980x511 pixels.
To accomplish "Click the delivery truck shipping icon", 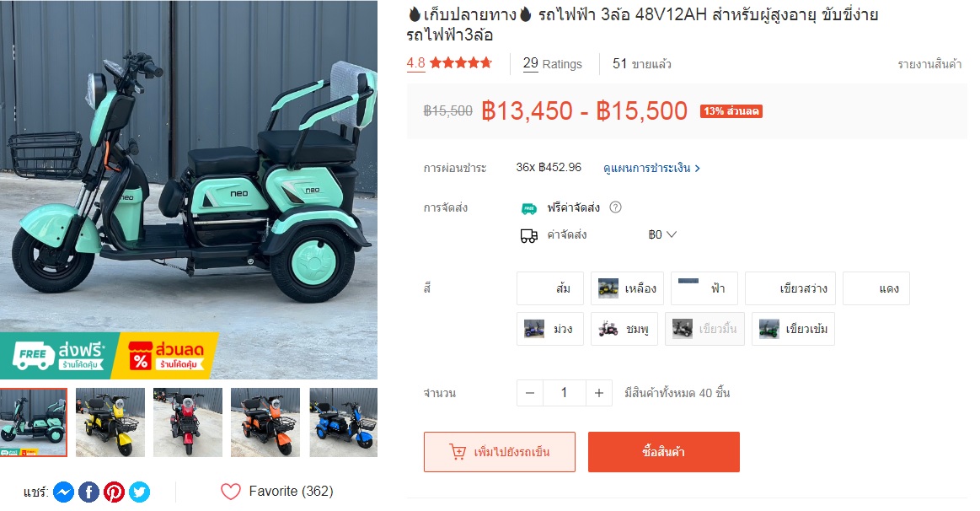I will click(x=528, y=235).
